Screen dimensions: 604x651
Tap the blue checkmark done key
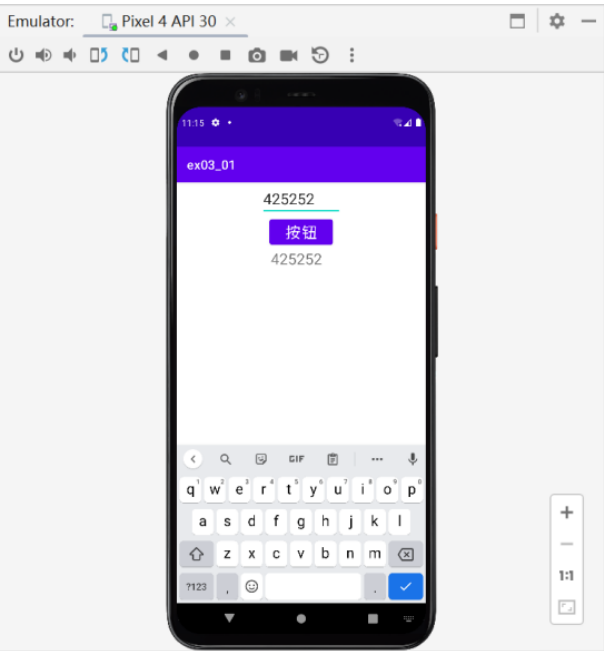406,586
